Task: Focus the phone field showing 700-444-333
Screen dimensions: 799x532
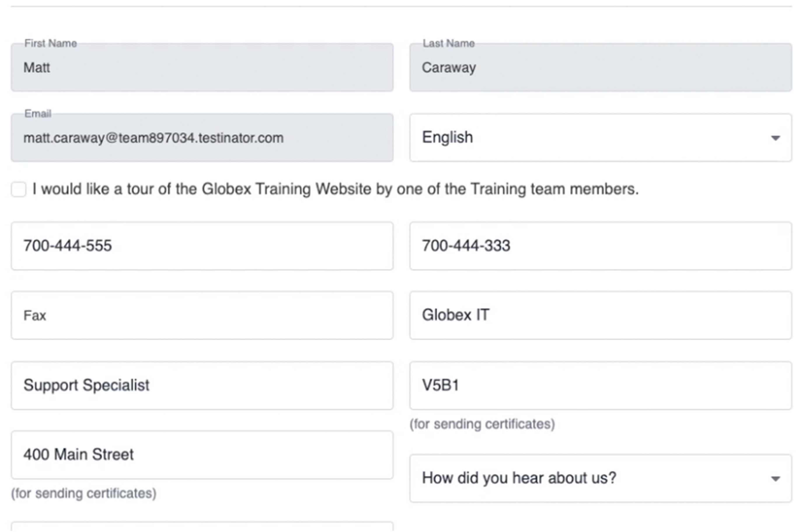Action: pyautogui.click(x=600, y=246)
